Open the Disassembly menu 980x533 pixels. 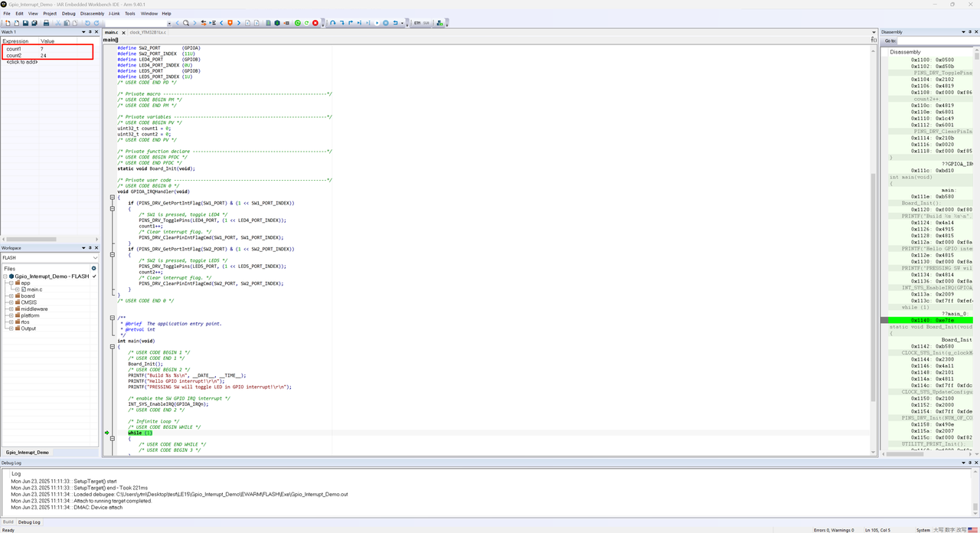(92, 13)
